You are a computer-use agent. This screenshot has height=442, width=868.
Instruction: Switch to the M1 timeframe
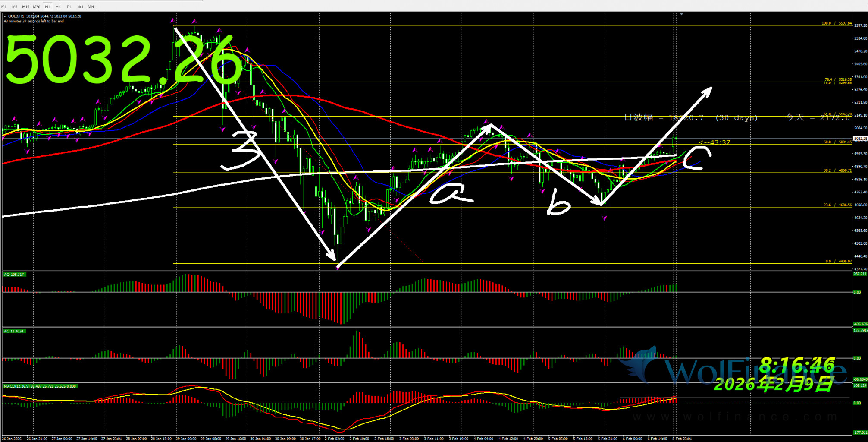click(x=4, y=7)
